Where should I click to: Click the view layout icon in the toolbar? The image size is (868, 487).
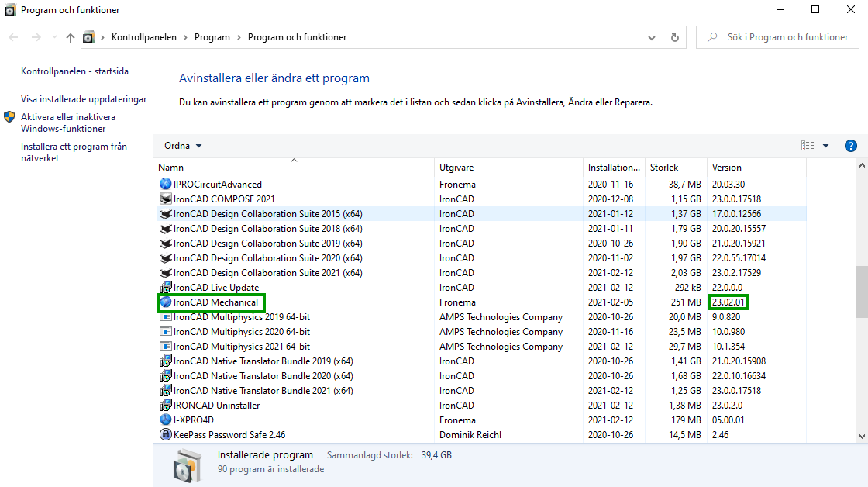(808, 146)
